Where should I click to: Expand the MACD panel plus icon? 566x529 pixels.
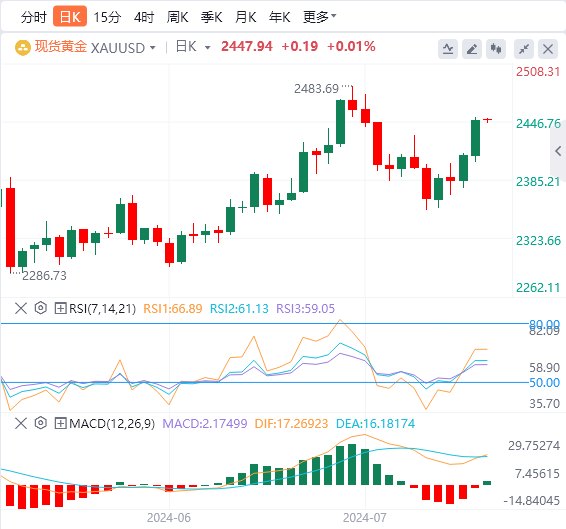[60, 423]
